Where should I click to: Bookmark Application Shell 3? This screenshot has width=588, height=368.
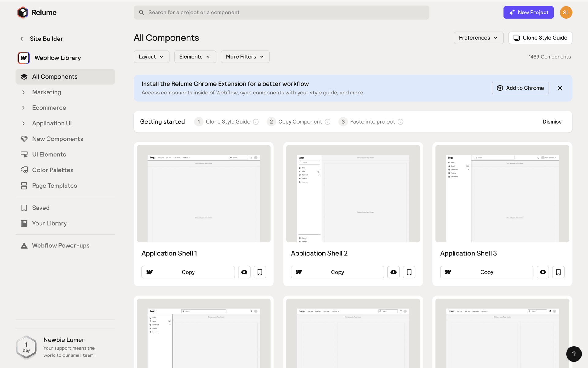(x=558, y=272)
